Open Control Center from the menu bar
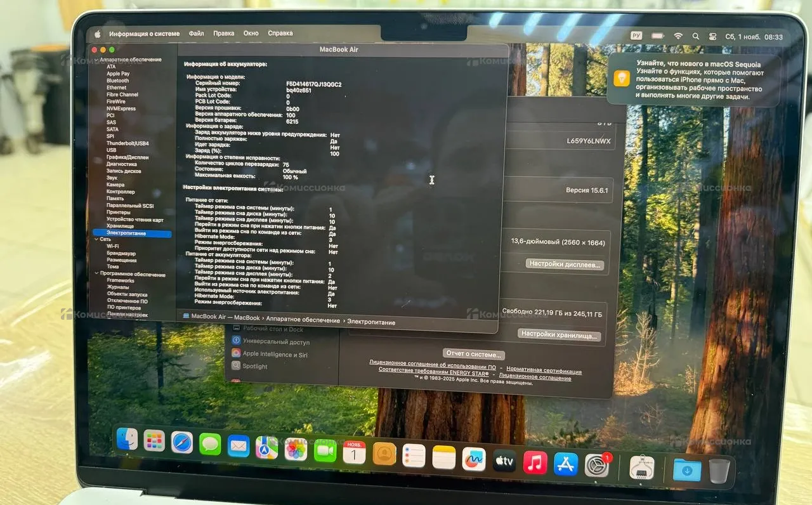Viewport: 812px width, 505px height. 712,37
